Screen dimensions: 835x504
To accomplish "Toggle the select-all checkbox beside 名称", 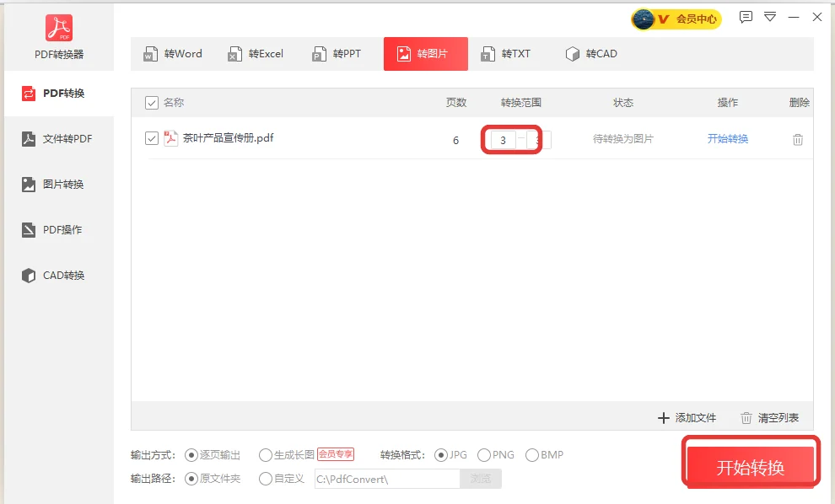I will click(x=152, y=103).
